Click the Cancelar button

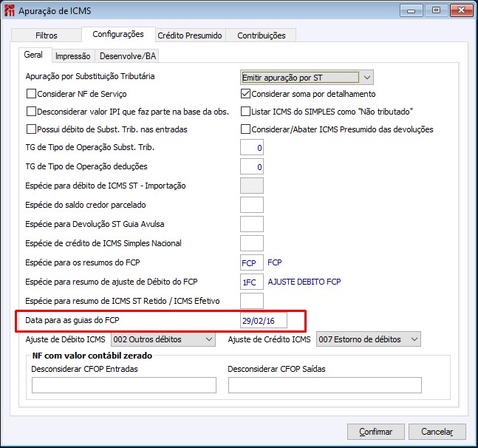(437, 432)
